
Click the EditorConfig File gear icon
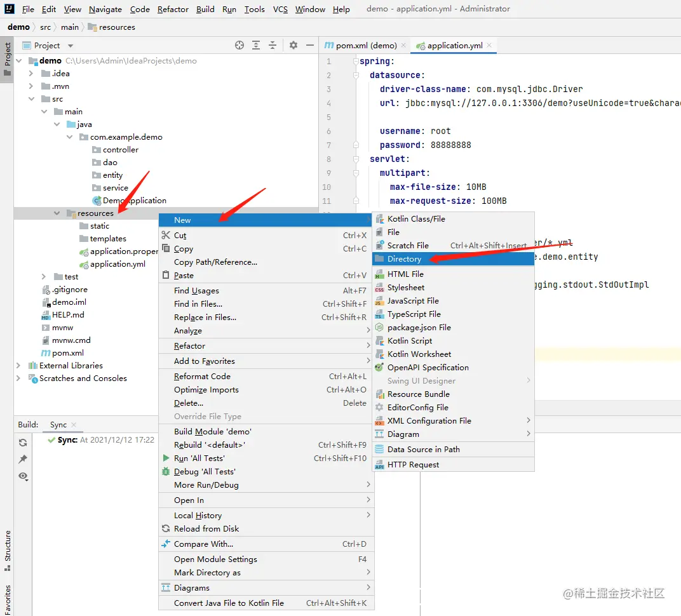380,407
